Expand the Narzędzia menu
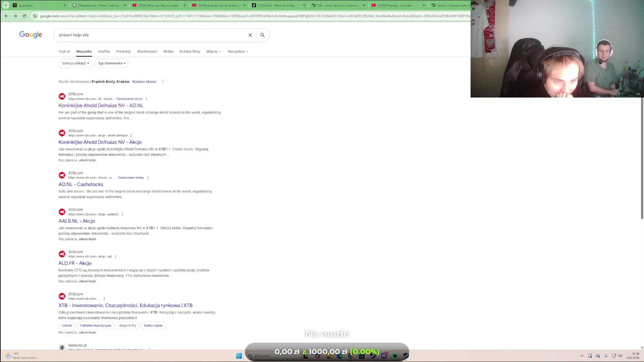 point(237,51)
